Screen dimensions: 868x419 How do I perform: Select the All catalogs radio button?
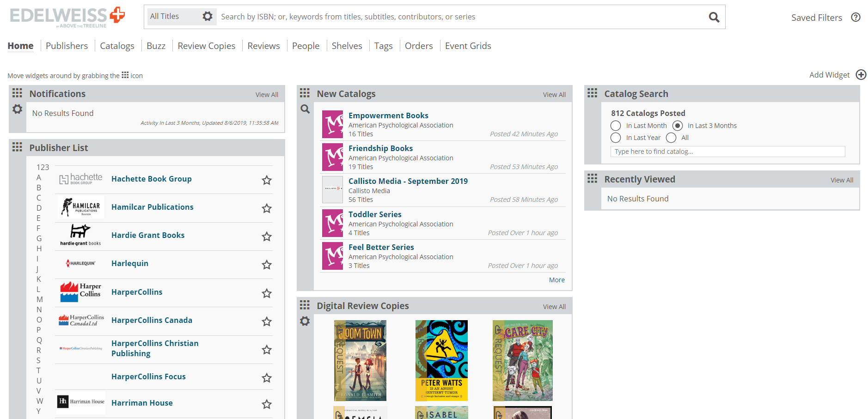(x=671, y=138)
